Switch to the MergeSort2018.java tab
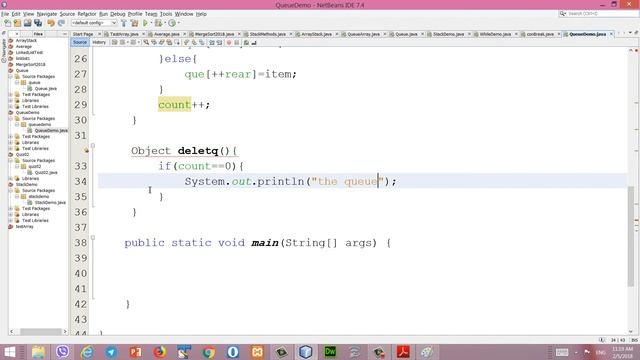The image size is (640, 360). click(214, 34)
